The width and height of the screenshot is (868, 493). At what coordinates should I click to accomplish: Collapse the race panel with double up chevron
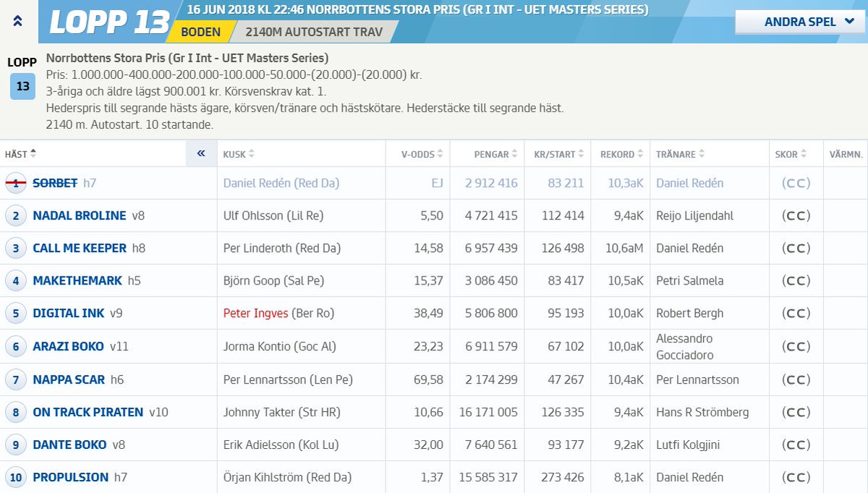coord(18,22)
